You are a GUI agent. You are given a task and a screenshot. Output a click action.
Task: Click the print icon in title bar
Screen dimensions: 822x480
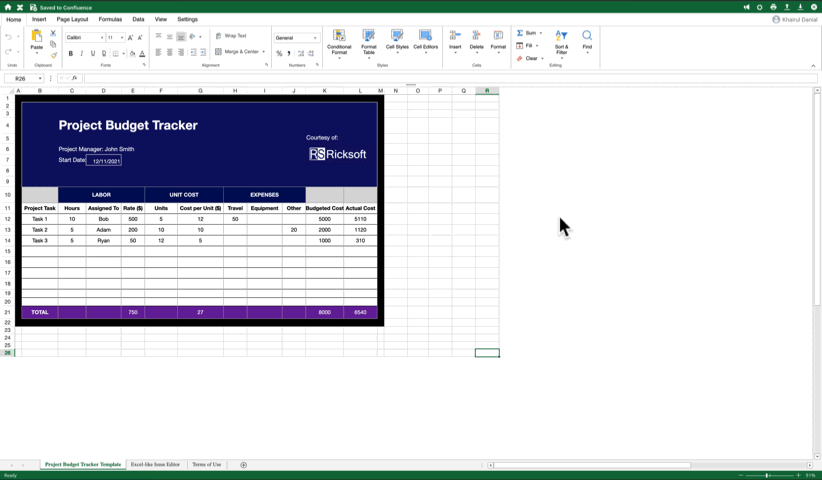773,7
